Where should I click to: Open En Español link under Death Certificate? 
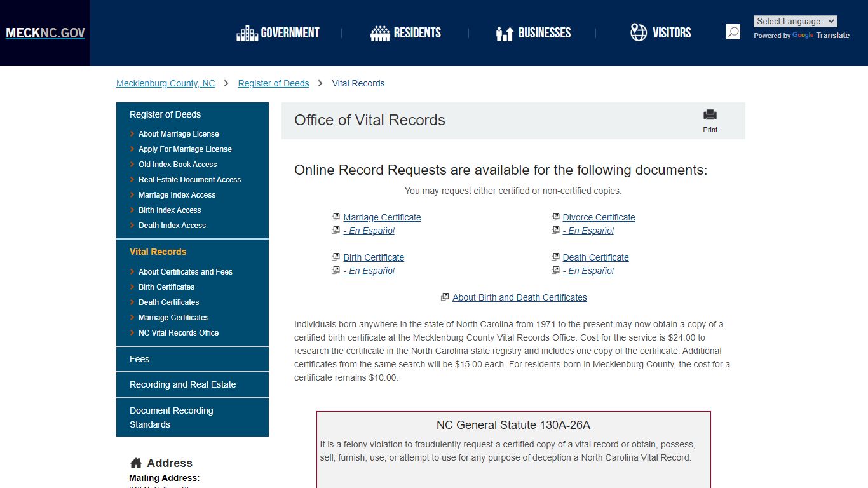(x=588, y=271)
